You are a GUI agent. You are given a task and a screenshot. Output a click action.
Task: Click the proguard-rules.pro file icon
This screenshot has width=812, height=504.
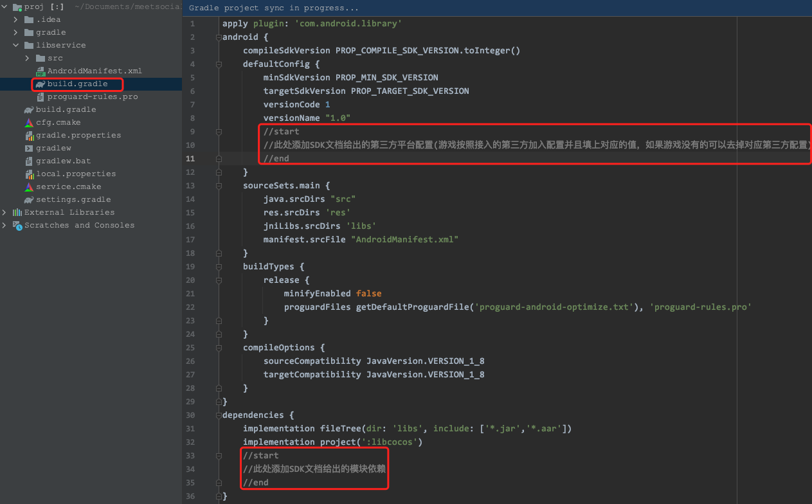click(x=41, y=96)
